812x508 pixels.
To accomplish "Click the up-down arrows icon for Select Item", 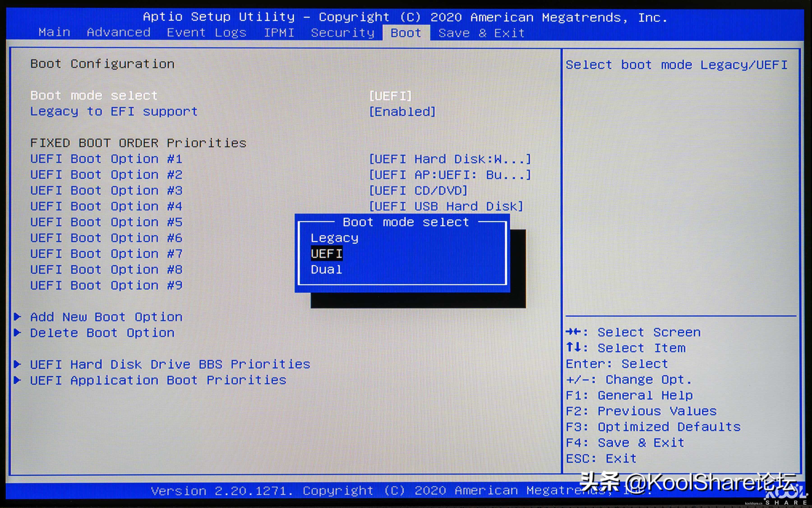I will 573,347.
